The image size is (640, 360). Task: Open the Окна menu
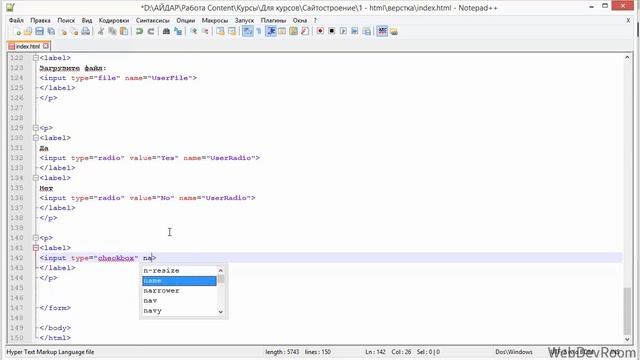[x=300, y=20]
